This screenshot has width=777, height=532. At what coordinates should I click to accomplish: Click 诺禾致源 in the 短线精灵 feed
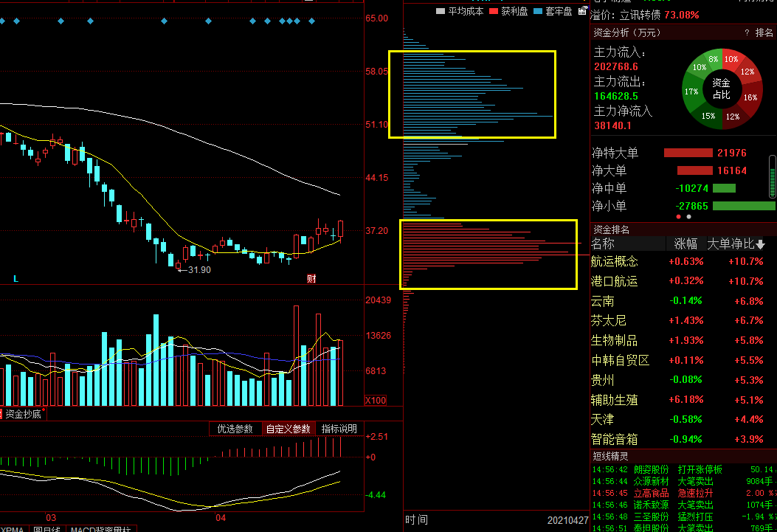[651, 505]
